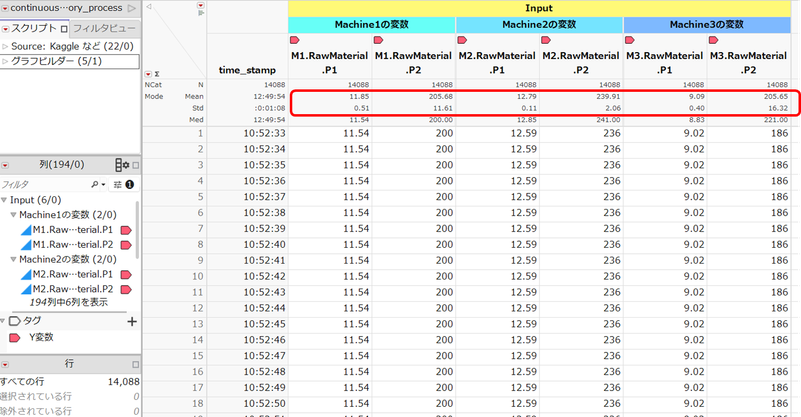Collapse the タグ section
The image size is (801, 417).
click(3, 321)
